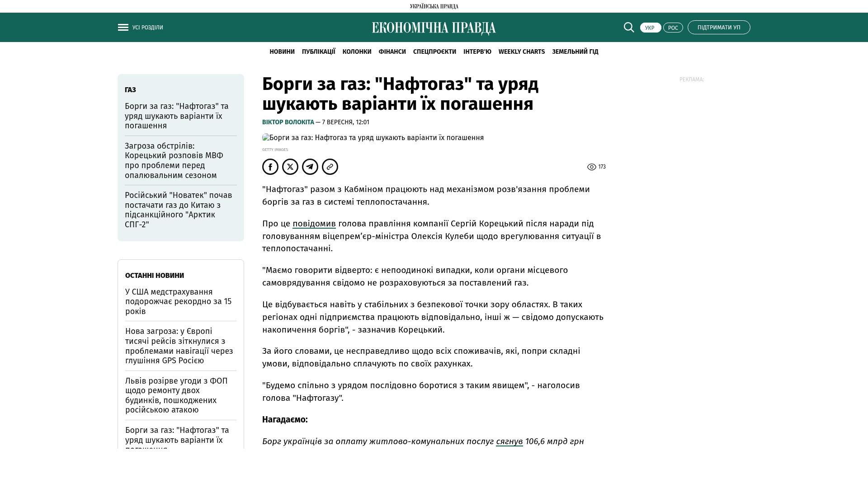Open the hamburger menu icon
This screenshot has width=868, height=488.
click(x=123, y=28)
